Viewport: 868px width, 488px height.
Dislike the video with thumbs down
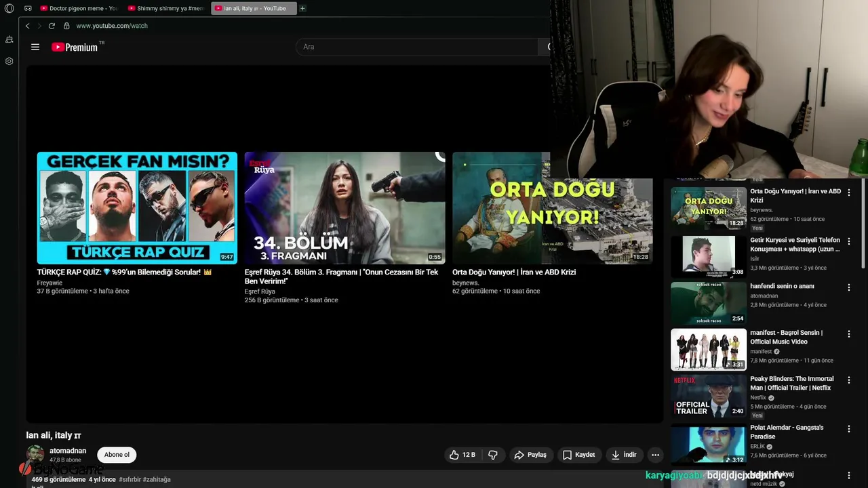[493, 455]
